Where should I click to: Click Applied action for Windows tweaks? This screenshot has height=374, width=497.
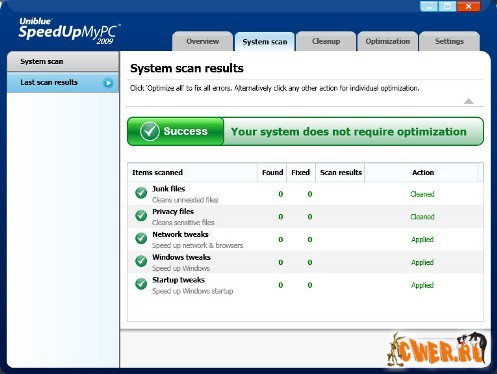tap(422, 262)
